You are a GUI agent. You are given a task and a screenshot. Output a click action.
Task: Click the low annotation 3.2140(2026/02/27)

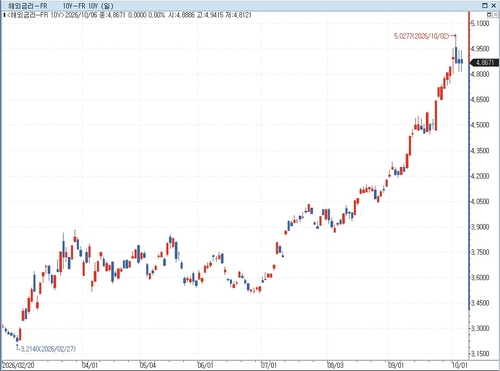tap(48, 349)
